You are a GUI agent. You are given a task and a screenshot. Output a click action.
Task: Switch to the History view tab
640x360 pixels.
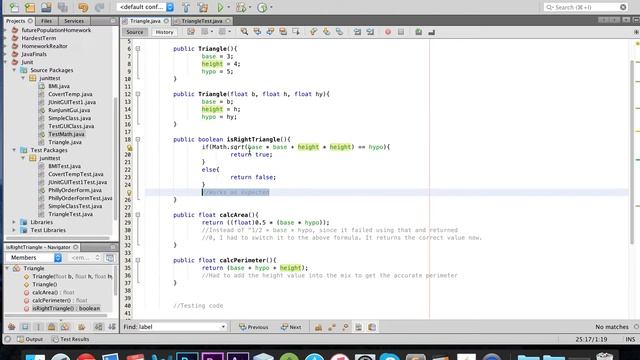click(164, 32)
